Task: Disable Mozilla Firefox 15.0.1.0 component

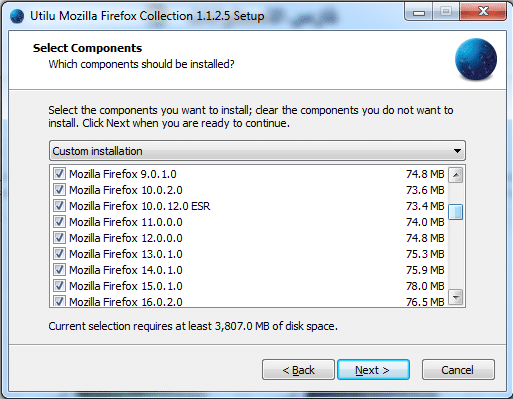Action: (x=59, y=286)
